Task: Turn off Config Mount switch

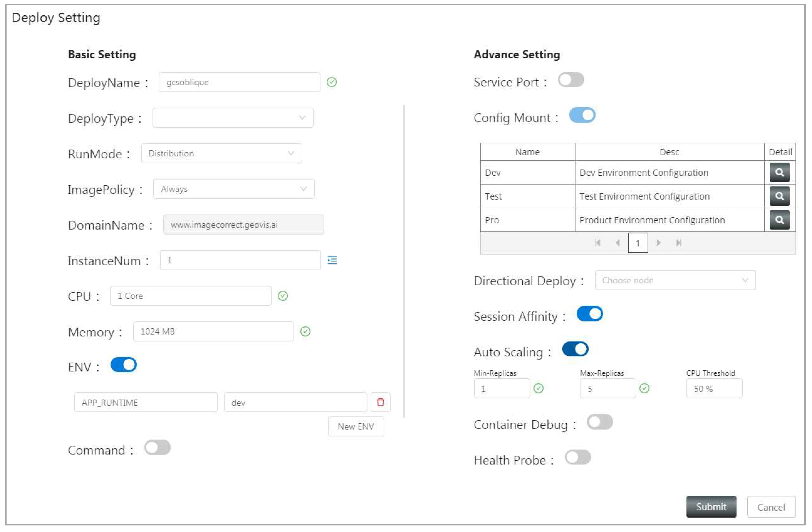Action: pos(582,115)
